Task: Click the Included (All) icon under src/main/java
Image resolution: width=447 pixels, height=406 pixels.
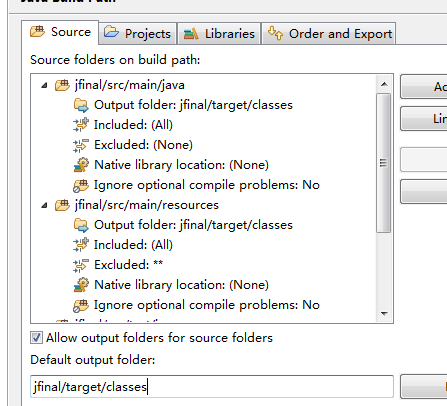Action: (81, 125)
